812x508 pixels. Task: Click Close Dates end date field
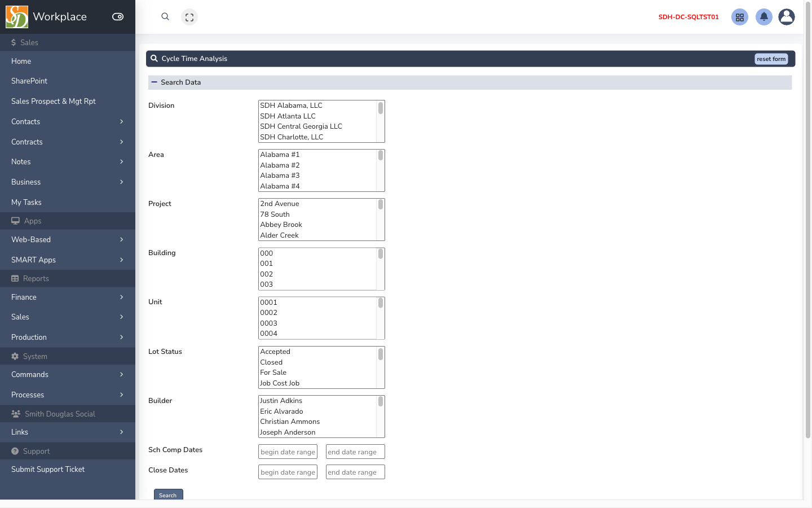point(355,472)
